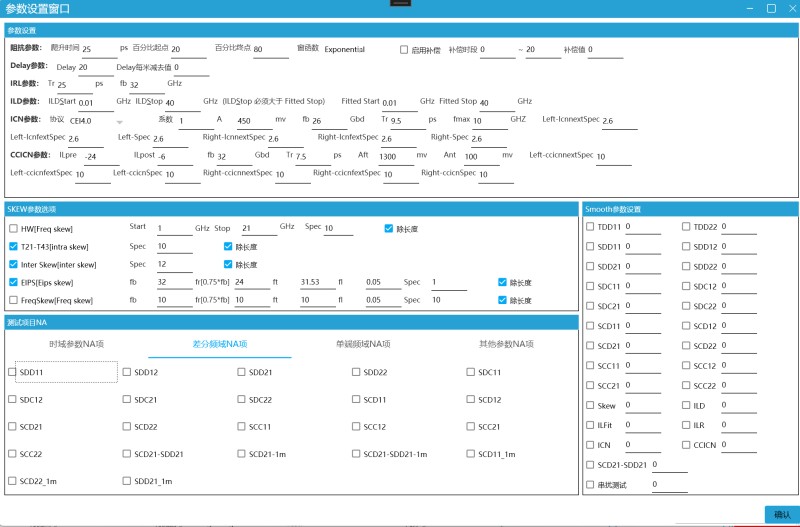Enable TDD11 in Smooth参数设置
The height and width of the screenshot is (527, 800).
pyautogui.click(x=591, y=227)
